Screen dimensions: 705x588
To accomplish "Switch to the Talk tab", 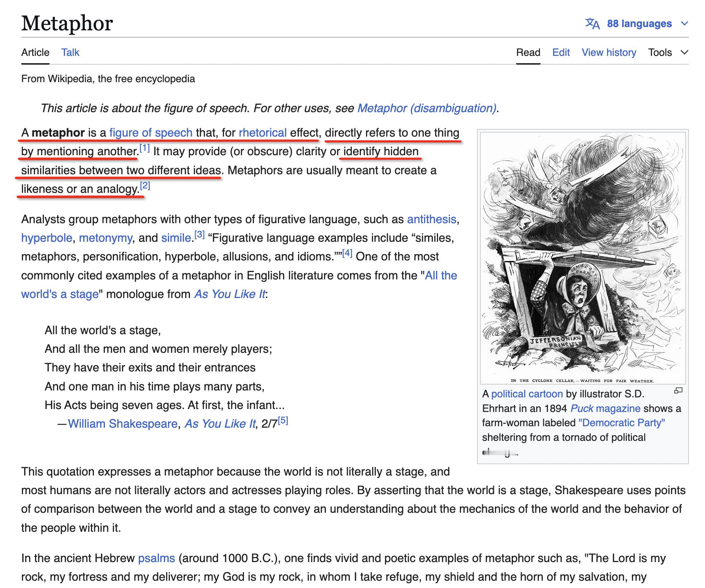I will click(70, 53).
